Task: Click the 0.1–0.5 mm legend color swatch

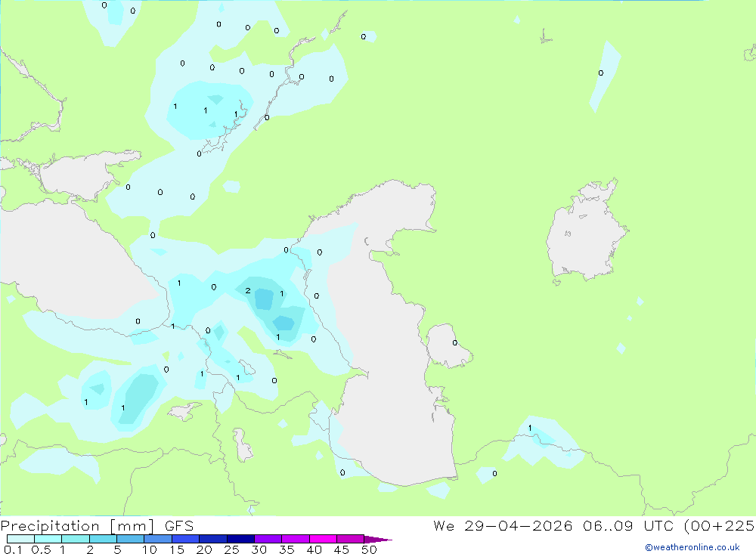Action: pyautogui.click(x=20, y=539)
